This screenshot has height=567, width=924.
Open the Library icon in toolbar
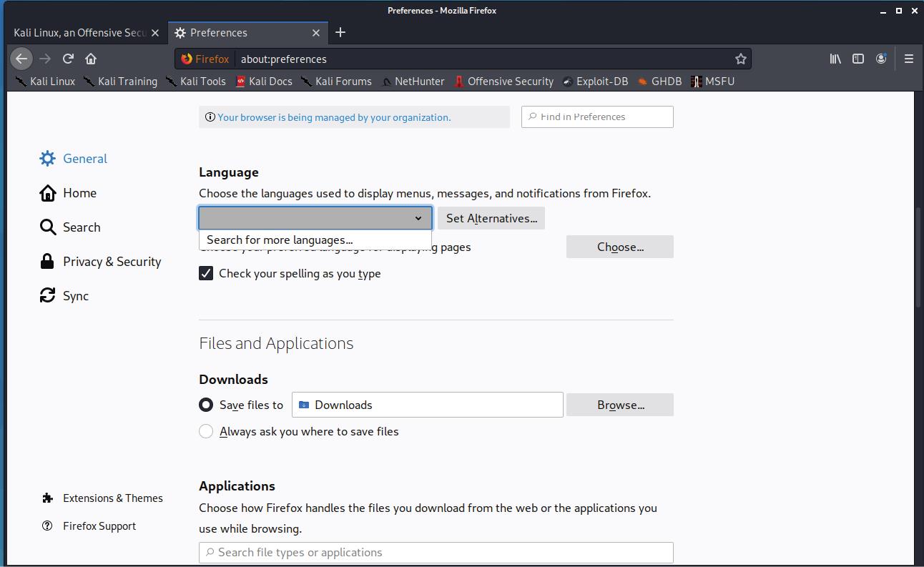coord(835,59)
